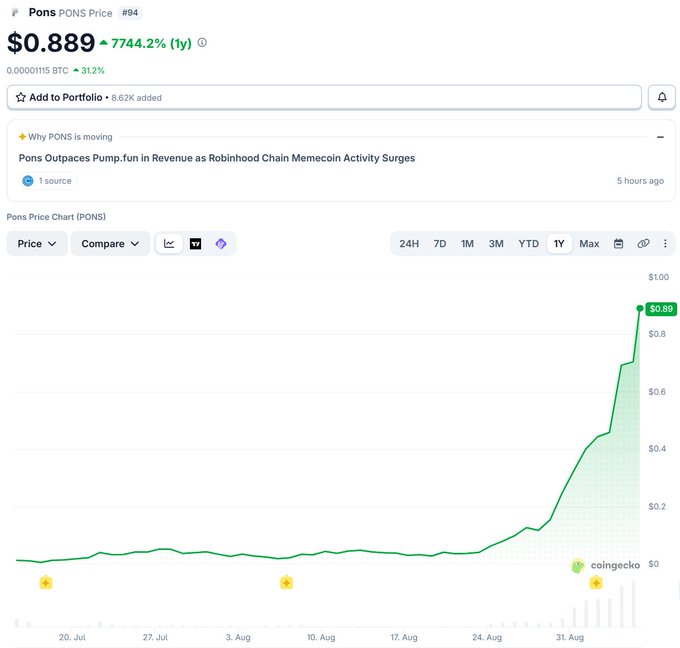Switch to the TradingView chart icon
This screenshot has height=648, width=680.
(196, 244)
